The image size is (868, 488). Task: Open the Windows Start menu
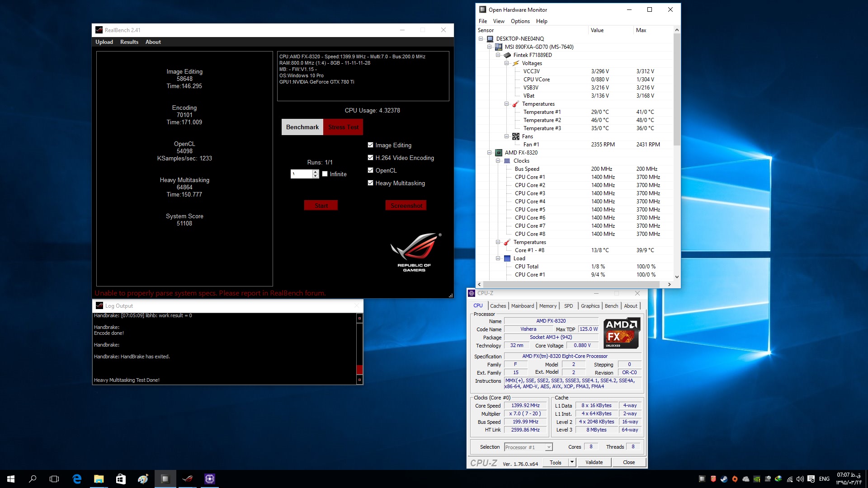click(x=11, y=479)
